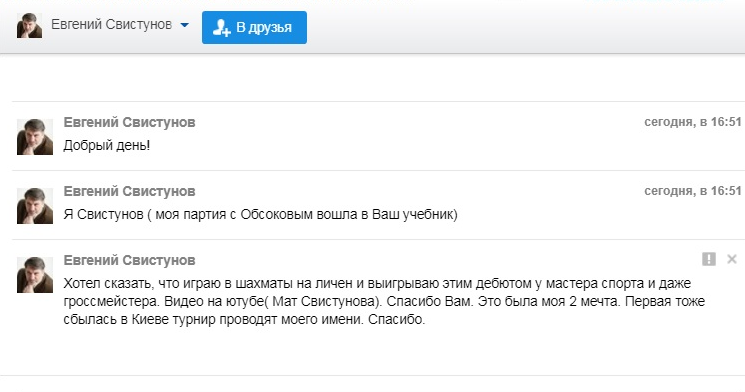Select the 'Добрый день!' message text
Viewport: 745px width, 392px height.
tap(107, 145)
